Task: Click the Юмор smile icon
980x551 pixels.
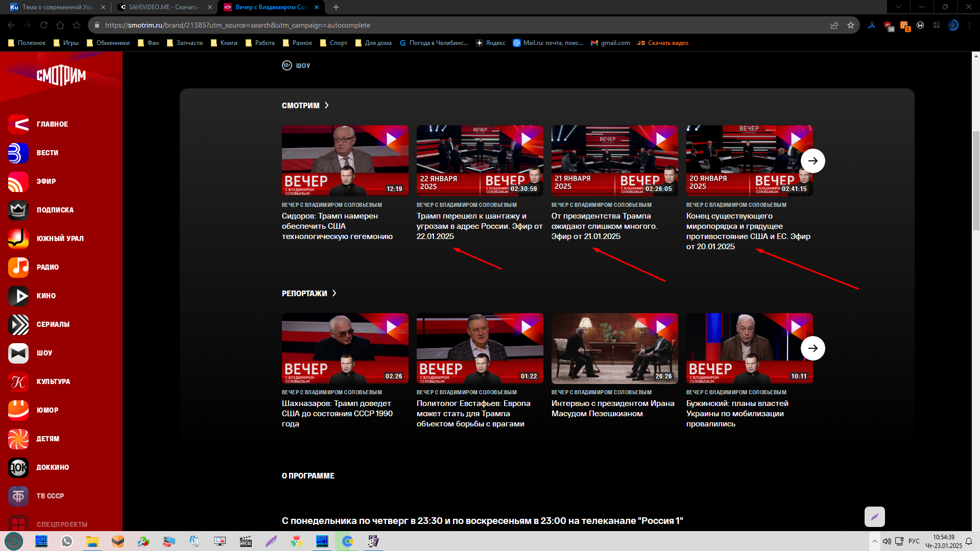Action: click(x=18, y=410)
